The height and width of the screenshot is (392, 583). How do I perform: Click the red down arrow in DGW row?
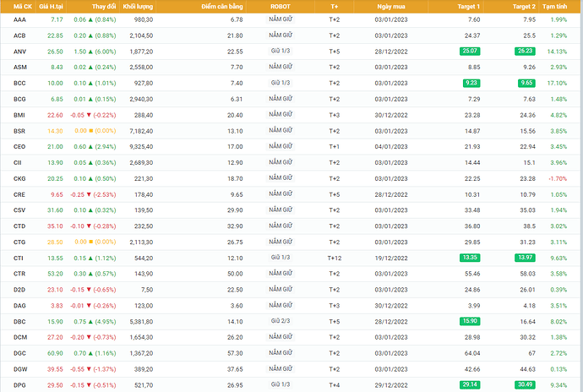tap(90, 369)
